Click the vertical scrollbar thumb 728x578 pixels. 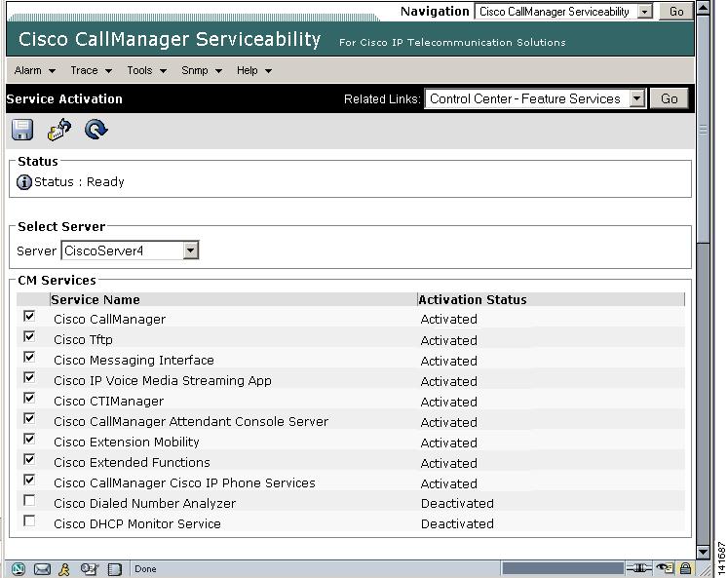point(704,129)
